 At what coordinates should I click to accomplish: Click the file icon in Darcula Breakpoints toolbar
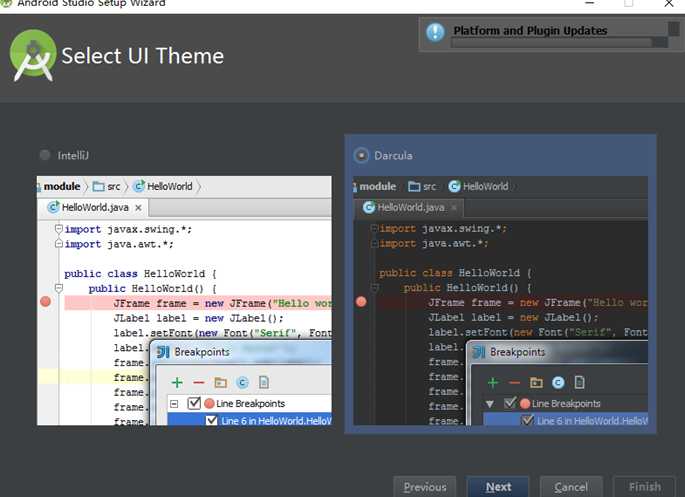580,383
